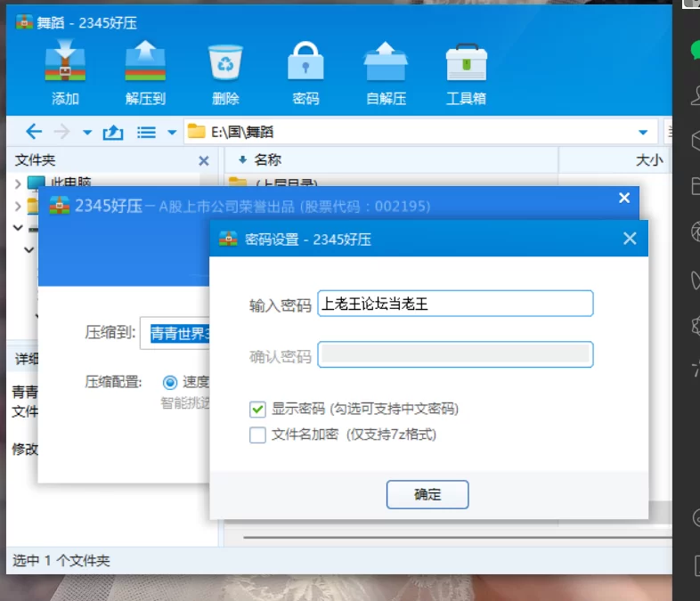This screenshot has width=700, height=601.
Task: Click the 自解压 (Self-extract) toolbar icon
Action: 386,72
